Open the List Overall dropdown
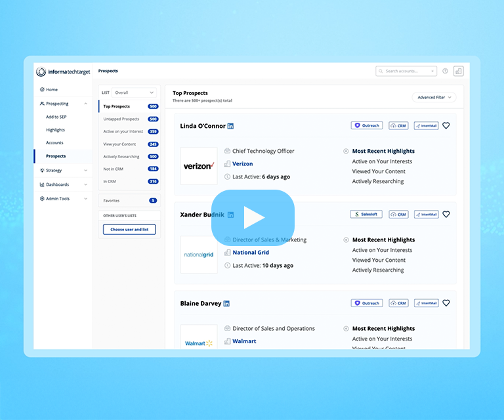The width and height of the screenshot is (504, 420). coord(134,93)
